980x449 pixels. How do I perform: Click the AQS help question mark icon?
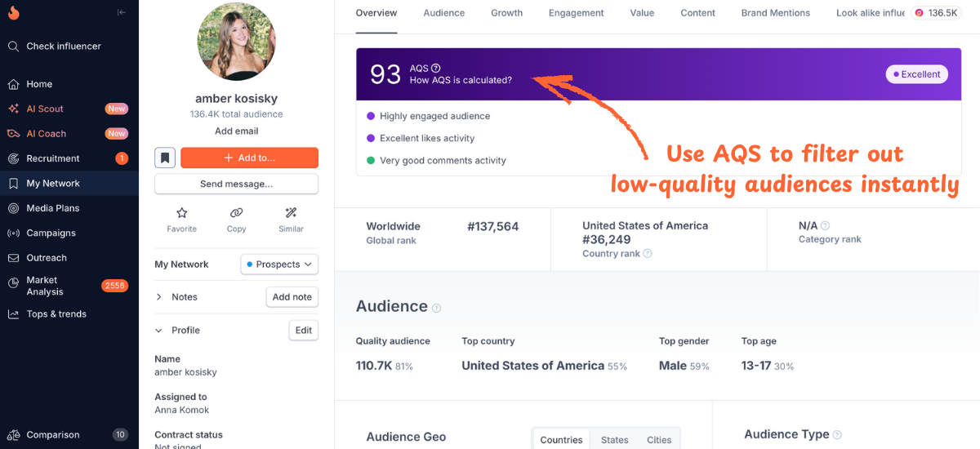(x=436, y=69)
